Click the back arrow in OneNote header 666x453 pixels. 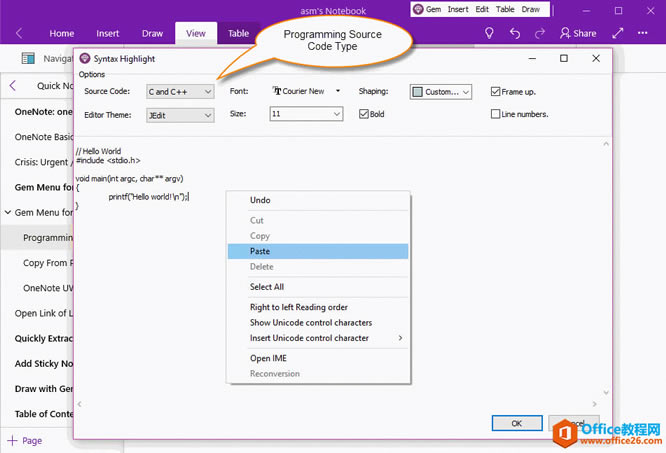pyautogui.click(x=19, y=33)
